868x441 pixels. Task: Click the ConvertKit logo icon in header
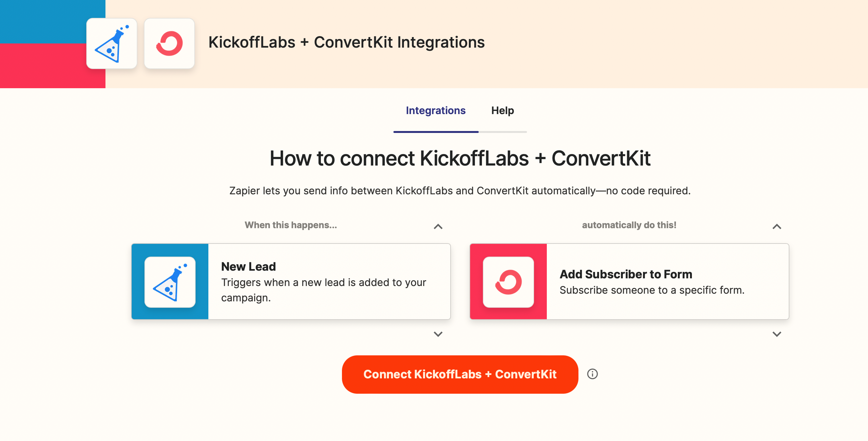[x=169, y=44]
